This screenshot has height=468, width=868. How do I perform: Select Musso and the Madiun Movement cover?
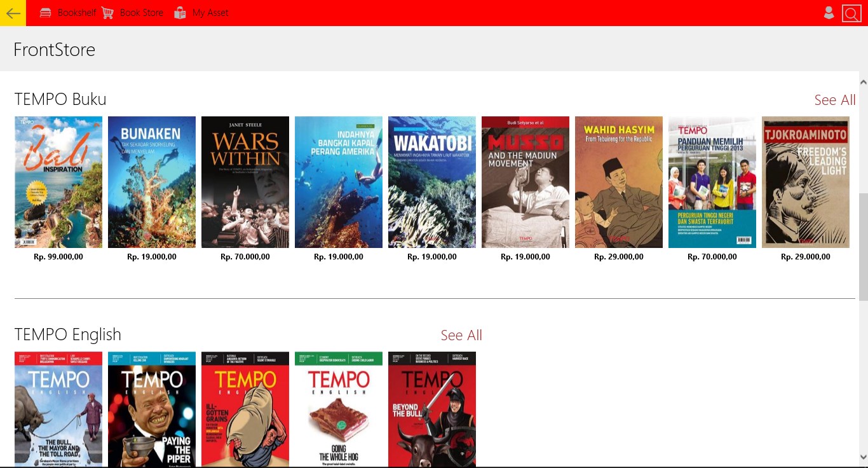click(x=526, y=182)
